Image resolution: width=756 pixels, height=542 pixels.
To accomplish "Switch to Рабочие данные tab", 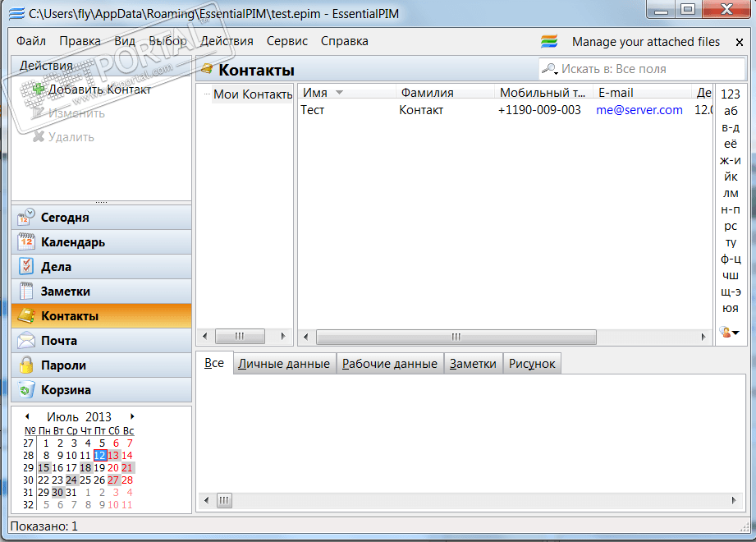I will [x=390, y=364].
